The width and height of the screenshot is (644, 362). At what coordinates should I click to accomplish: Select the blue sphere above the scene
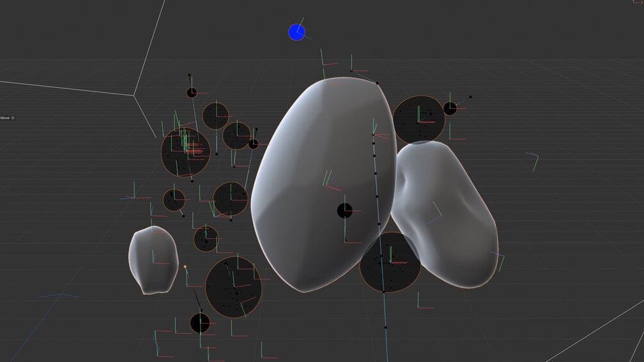point(297,33)
